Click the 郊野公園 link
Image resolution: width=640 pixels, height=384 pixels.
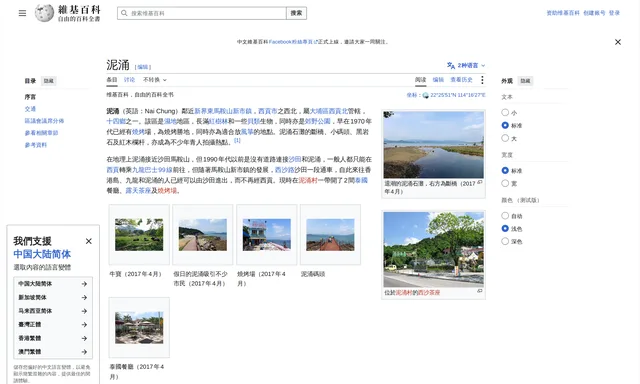coord(318,121)
